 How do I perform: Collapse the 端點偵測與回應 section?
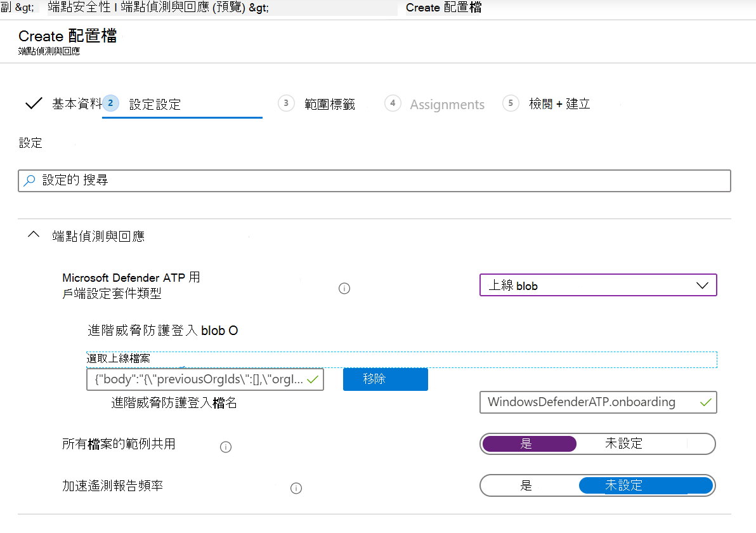33,235
